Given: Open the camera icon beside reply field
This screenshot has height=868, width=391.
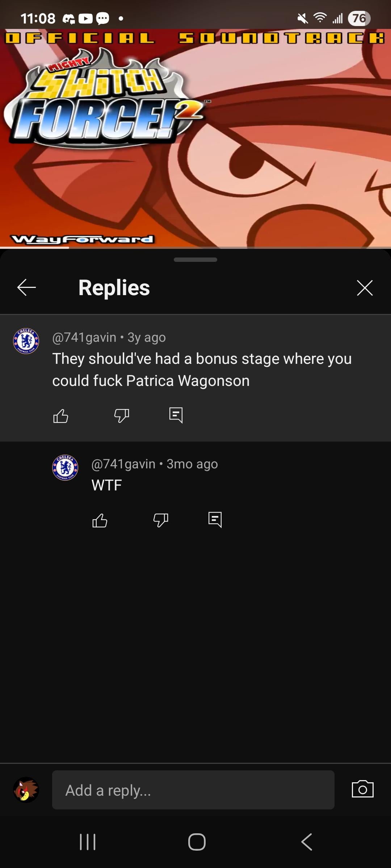Looking at the screenshot, I should pos(362,790).
